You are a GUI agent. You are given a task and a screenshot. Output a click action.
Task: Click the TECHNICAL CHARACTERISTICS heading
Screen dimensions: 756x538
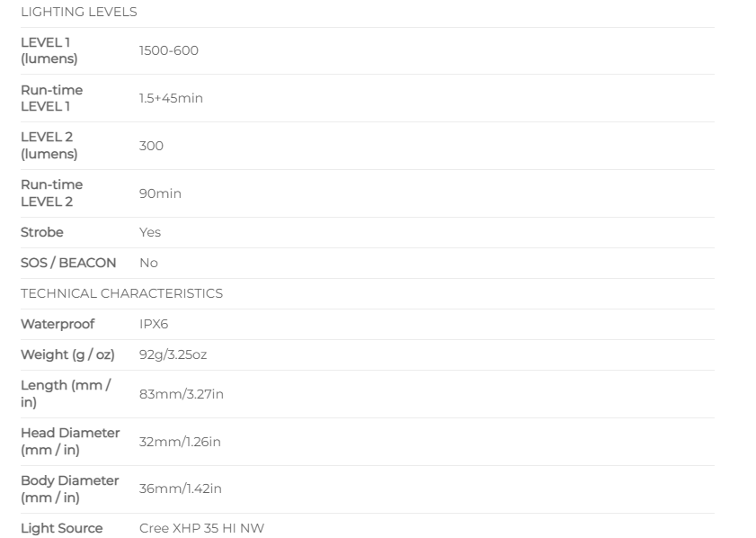(x=121, y=293)
